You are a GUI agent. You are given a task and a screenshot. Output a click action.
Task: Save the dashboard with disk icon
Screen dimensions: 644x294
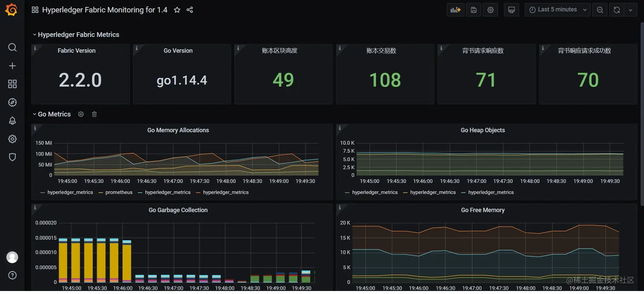(474, 10)
